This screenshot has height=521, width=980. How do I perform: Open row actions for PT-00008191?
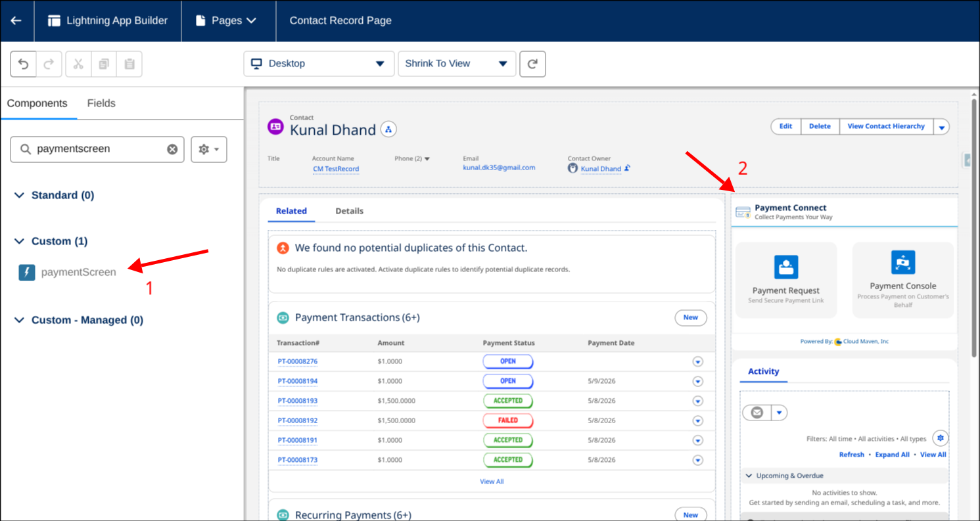[x=698, y=441]
